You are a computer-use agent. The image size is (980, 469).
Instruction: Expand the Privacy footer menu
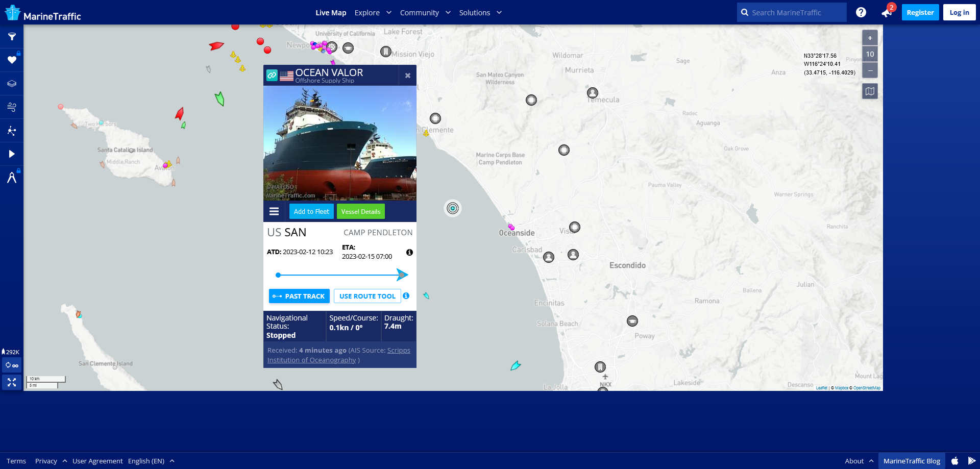[x=51, y=461]
